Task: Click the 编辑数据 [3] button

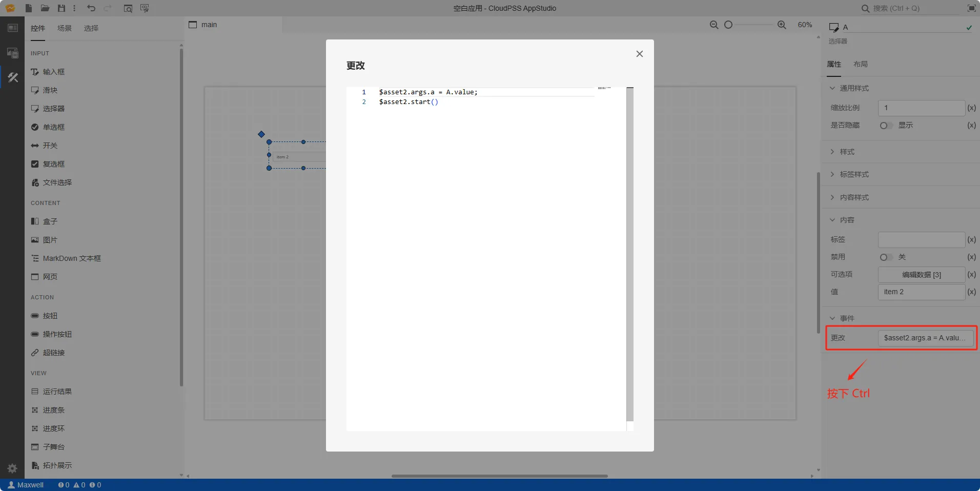Action: [x=921, y=275]
